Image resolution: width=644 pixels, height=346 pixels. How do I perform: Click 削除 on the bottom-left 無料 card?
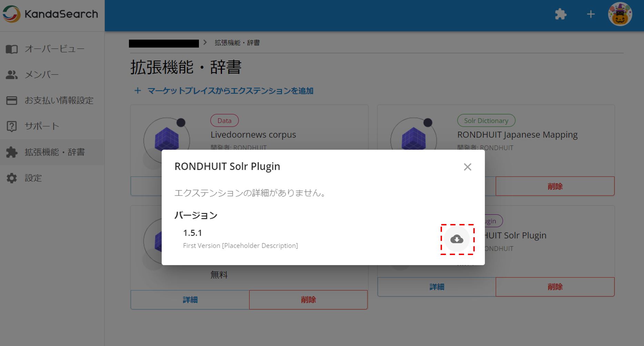[308, 300]
